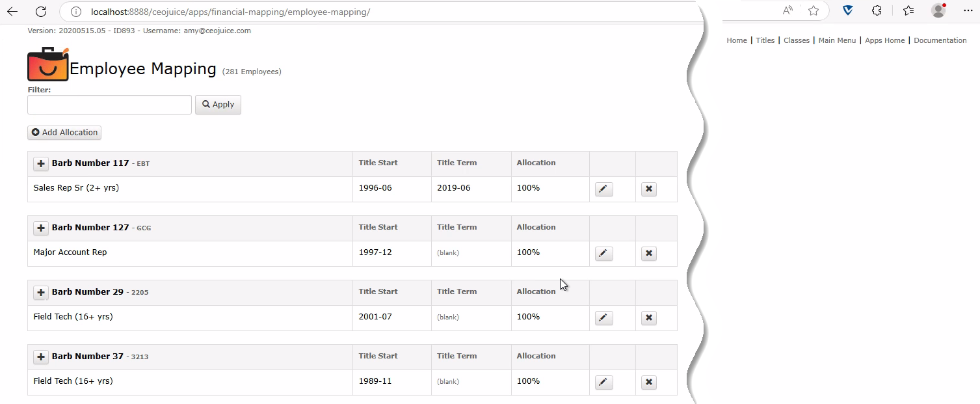Select the Barb Number 117 name

point(90,163)
